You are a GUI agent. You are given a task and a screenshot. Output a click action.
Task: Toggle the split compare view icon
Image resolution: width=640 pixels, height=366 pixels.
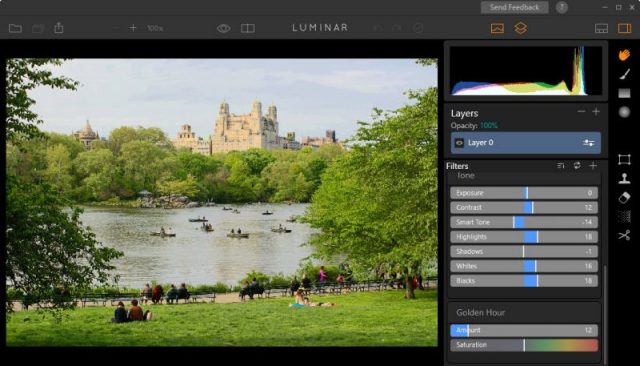pyautogui.click(x=248, y=28)
